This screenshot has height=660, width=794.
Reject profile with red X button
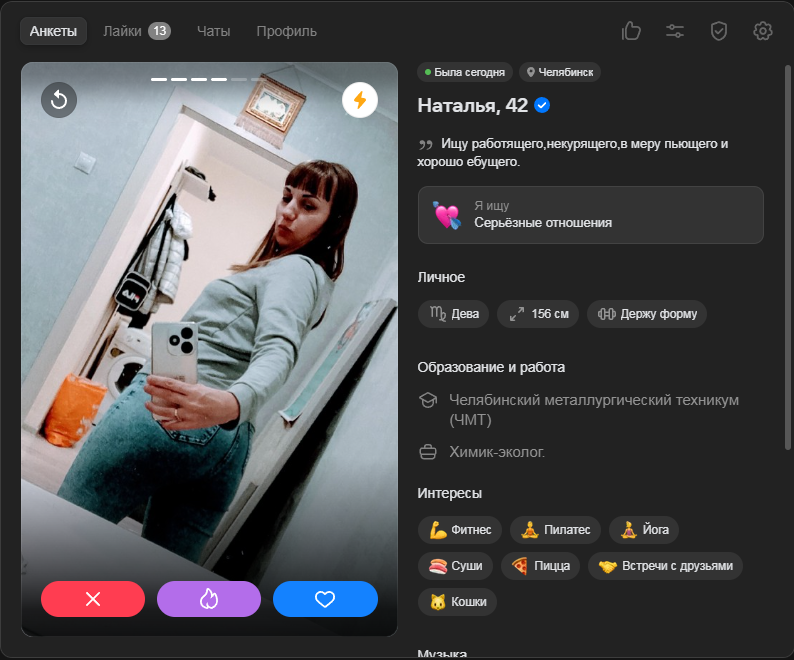click(93, 599)
